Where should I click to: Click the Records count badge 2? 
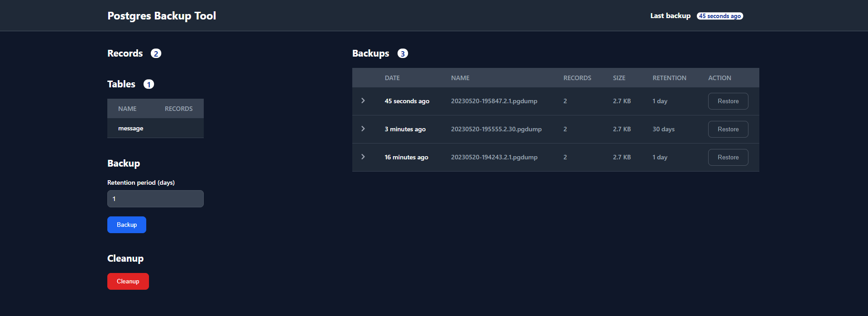pos(156,53)
